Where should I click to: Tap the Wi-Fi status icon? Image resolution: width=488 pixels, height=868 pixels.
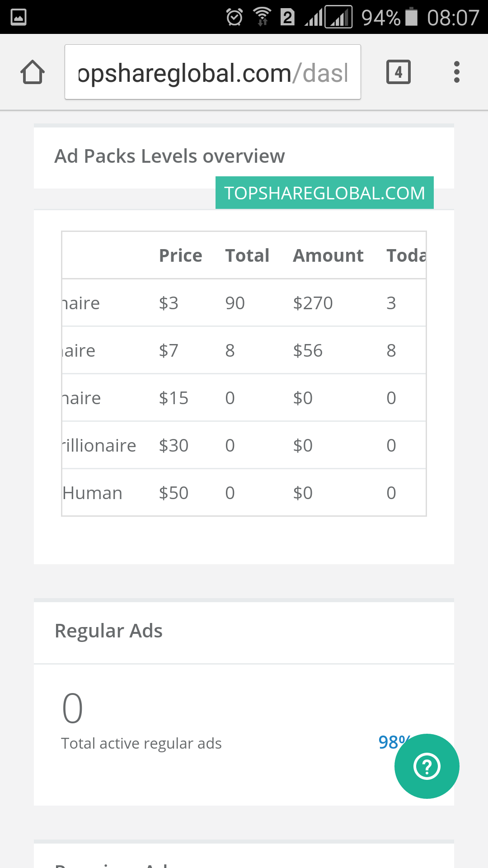click(262, 18)
